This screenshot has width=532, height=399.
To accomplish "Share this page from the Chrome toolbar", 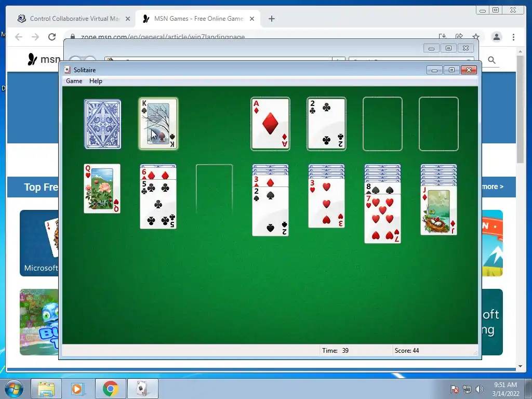I will (459, 37).
